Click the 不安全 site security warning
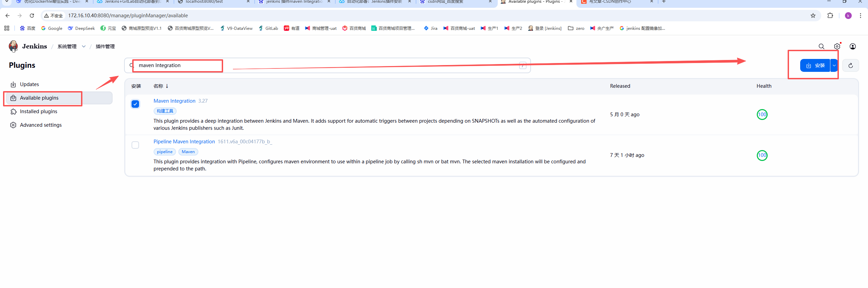Viewport: 868px width, 288px height. click(54, 16)
